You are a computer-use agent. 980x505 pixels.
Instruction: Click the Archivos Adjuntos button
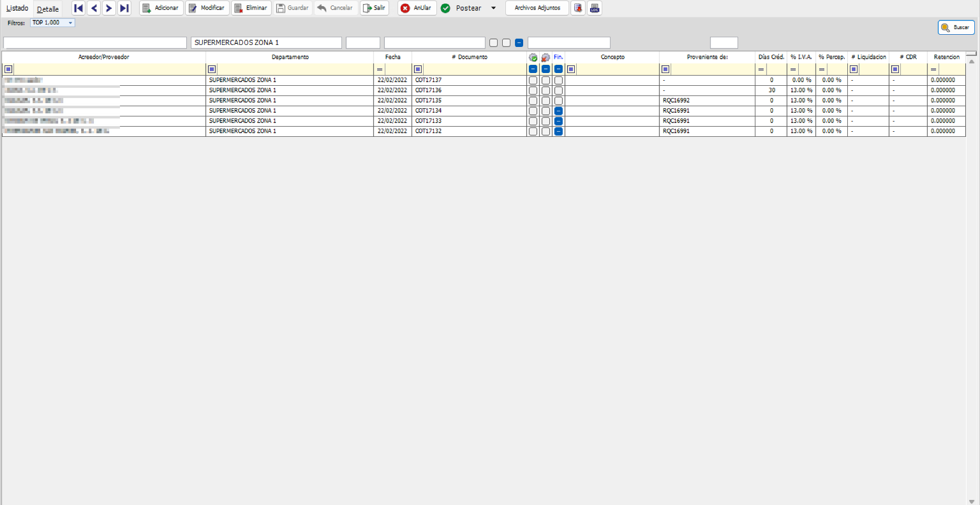(x=536, y=8)
